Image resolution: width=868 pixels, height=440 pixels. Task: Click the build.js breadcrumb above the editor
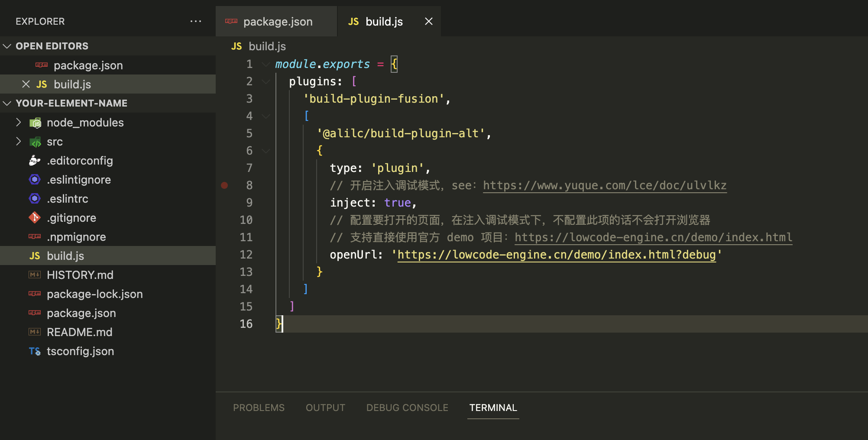(267, 46)
